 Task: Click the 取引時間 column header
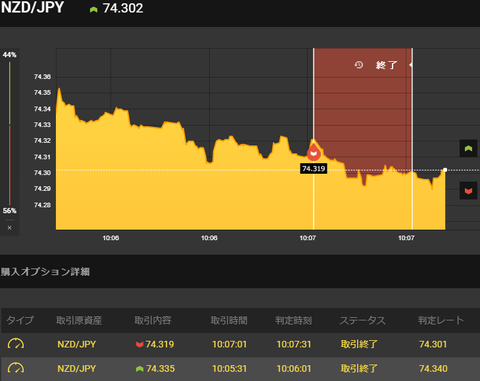point(229,320)
